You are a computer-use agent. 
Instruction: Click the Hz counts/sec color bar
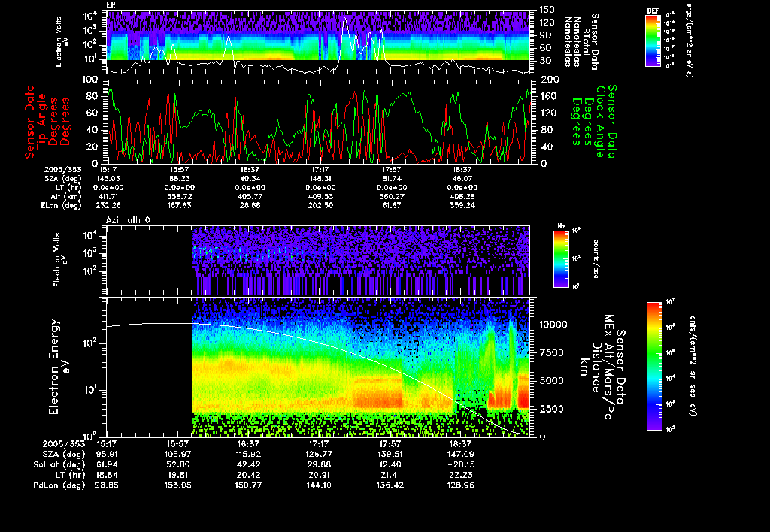point(561,258)
